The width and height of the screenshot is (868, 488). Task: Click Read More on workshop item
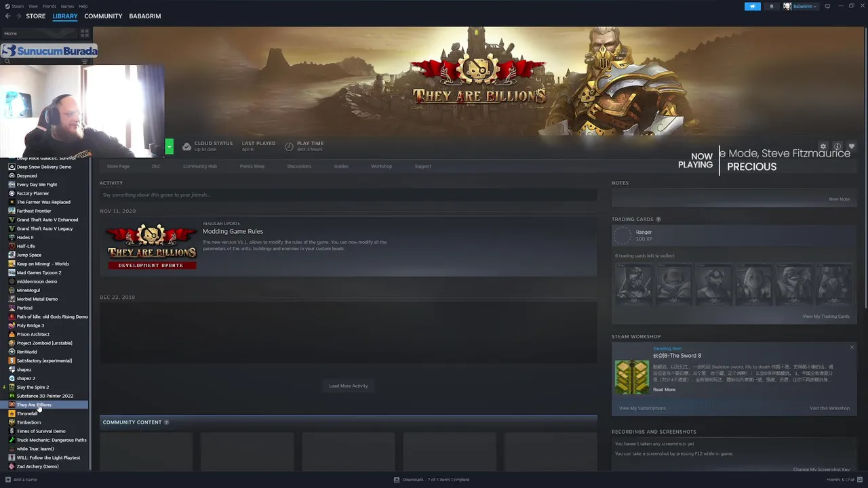[665, 390]
